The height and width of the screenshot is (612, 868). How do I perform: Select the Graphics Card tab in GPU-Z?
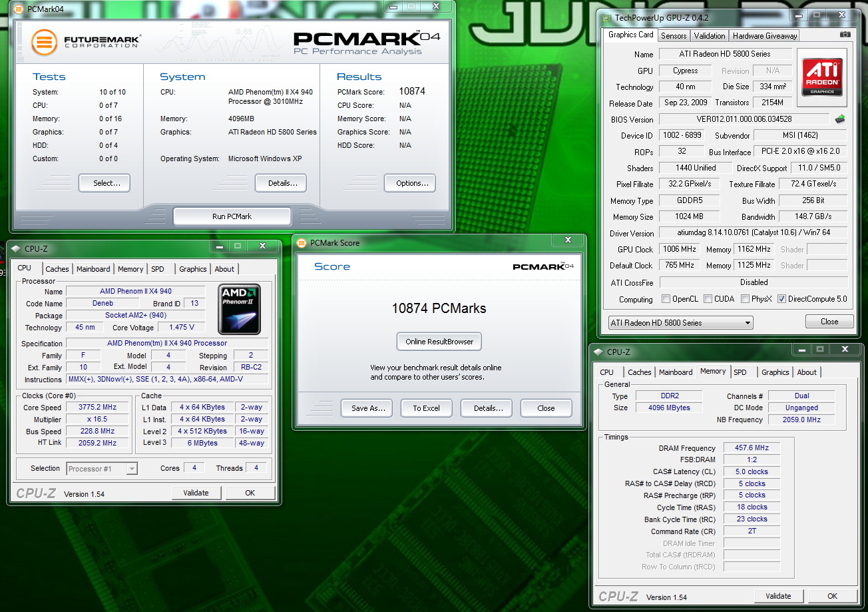pos(631,35)
